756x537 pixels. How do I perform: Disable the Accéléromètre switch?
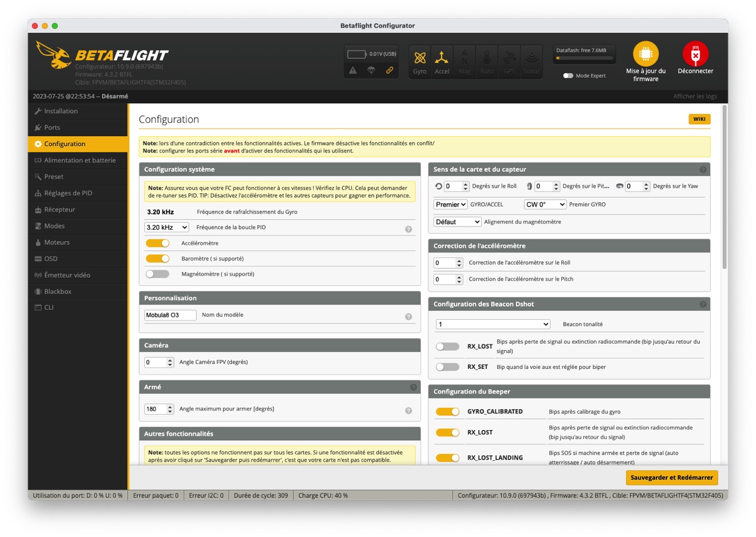point(157,243)
